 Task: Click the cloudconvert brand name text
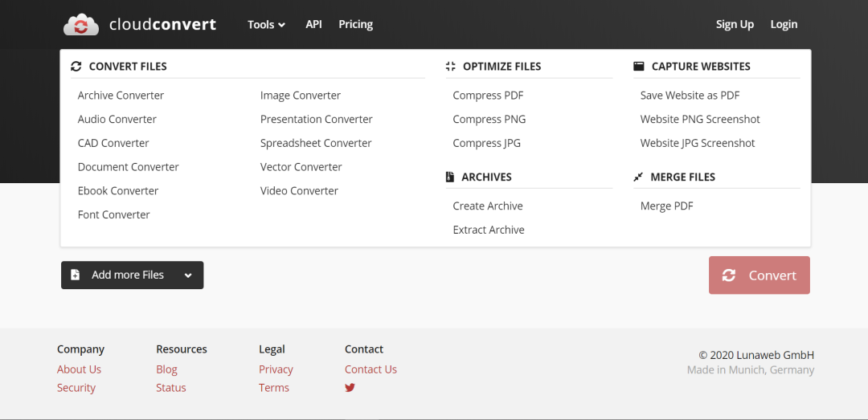pyautogui.click(x=162, y=24)
